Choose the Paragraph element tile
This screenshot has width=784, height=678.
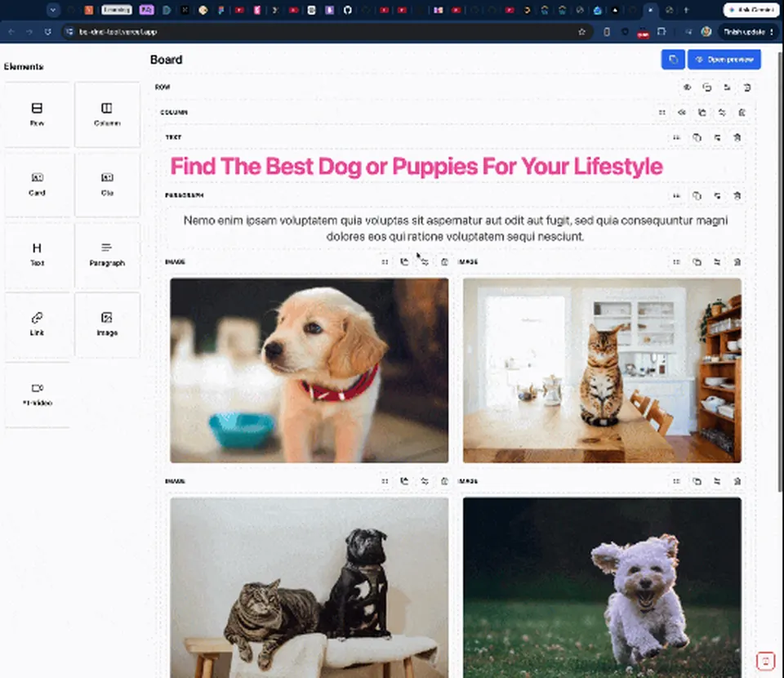pos(107,255)
